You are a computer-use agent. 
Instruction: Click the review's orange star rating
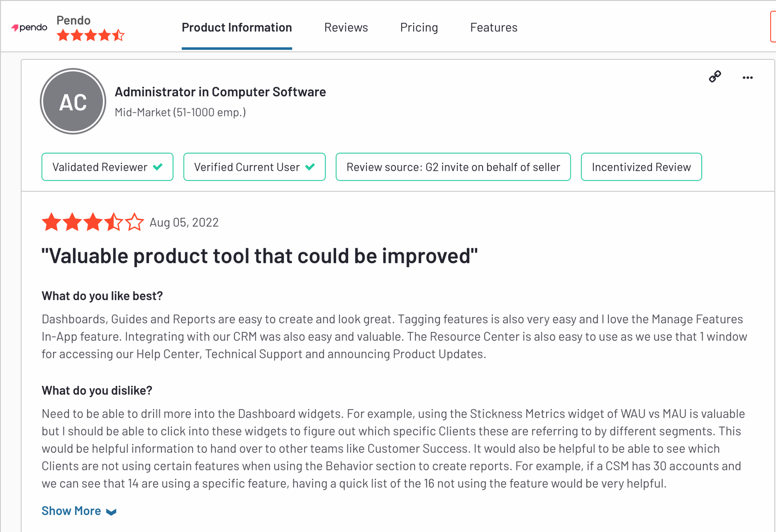pyautogui.click(x=93, y=222)
